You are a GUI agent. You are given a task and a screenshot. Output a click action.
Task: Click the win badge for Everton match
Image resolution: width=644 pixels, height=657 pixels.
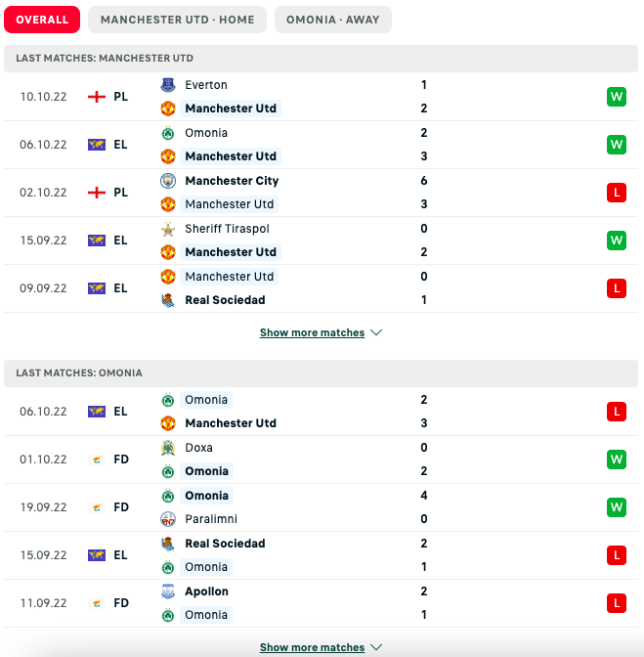click(x=617, y=97)
